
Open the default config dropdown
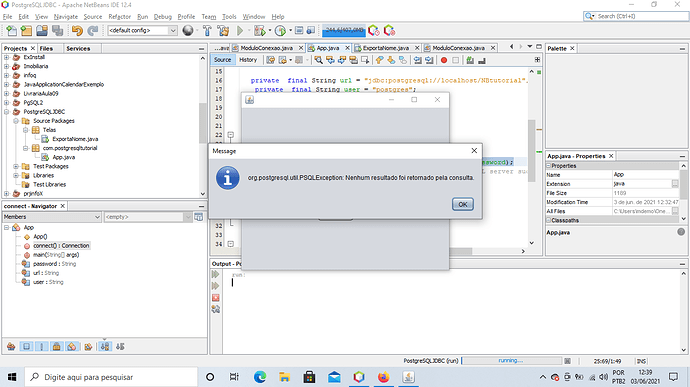(142, 30)
